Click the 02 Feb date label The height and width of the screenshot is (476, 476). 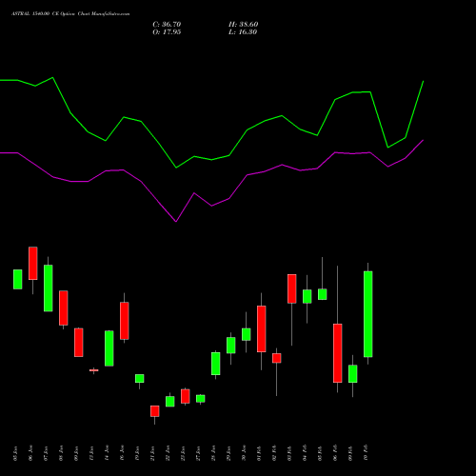click(274, 453)
